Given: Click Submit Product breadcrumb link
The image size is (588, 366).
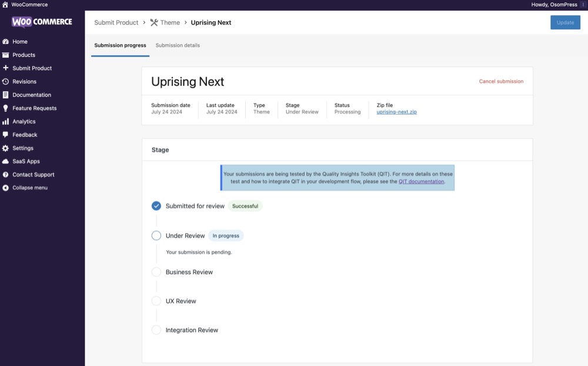Looking at the screenshot, I should (116, 22).
